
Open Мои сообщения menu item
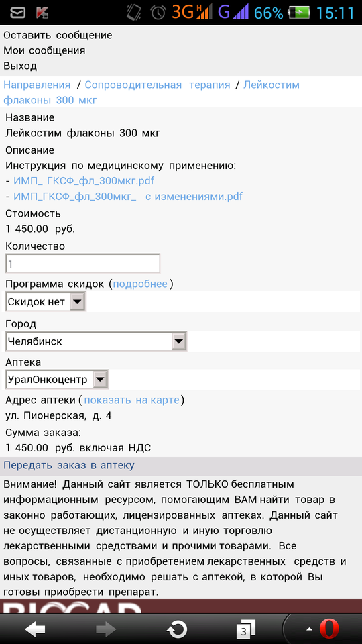tap(44, 50)
